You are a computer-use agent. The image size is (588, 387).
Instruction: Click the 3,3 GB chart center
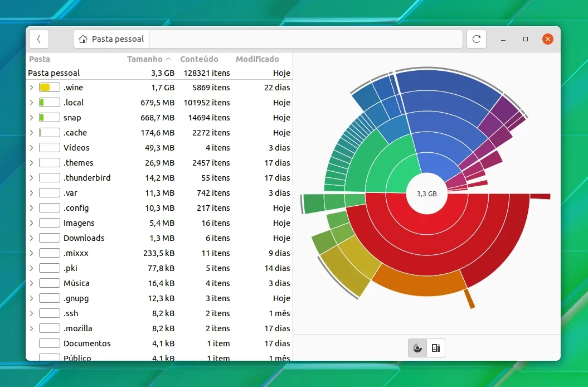pos(427,193)
